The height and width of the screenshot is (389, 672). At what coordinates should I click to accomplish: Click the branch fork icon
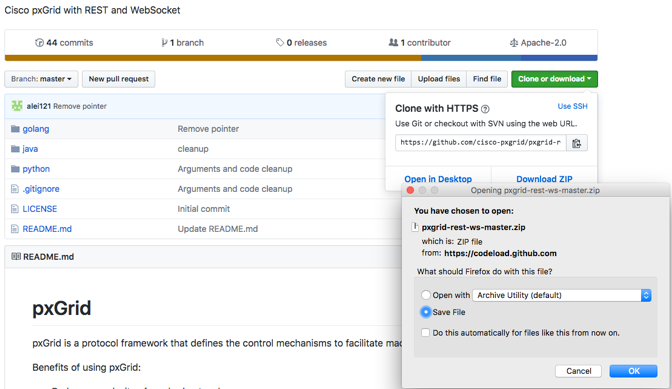click(164, 42)
